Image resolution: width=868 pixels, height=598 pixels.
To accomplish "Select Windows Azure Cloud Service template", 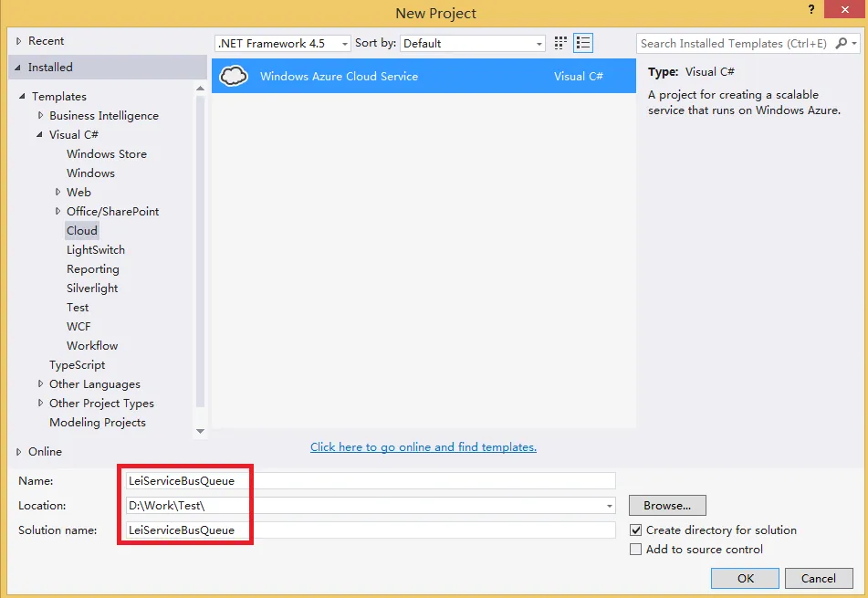I will (x=424, y=76).
